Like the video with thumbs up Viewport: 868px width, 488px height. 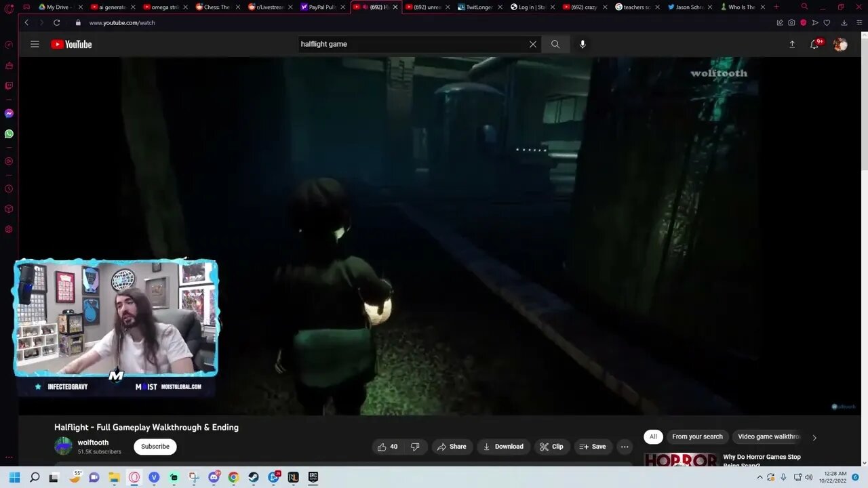tap(387, 447)
